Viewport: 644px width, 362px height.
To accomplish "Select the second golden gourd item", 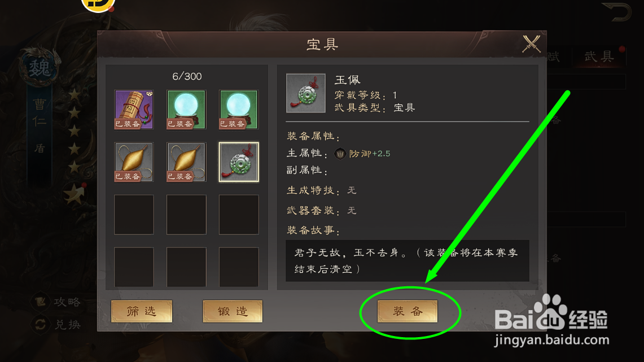I will (x=186, y=162).
